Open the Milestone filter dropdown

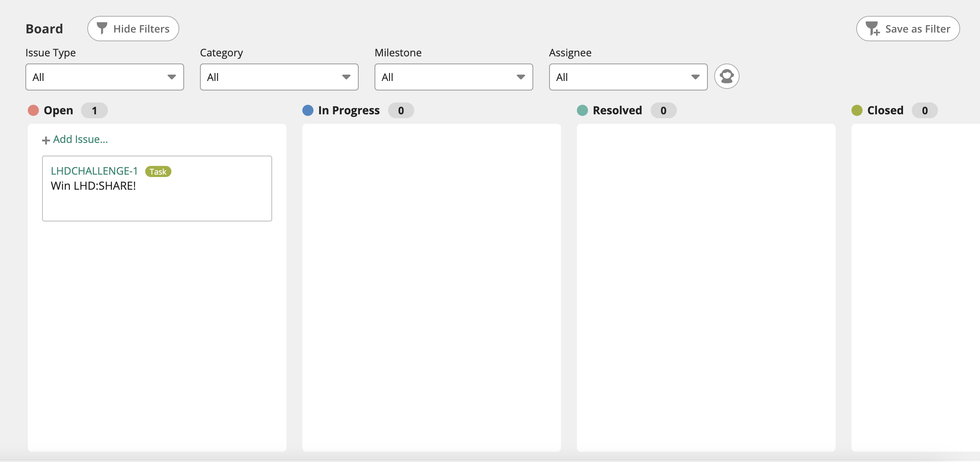(x=454, y=77)
